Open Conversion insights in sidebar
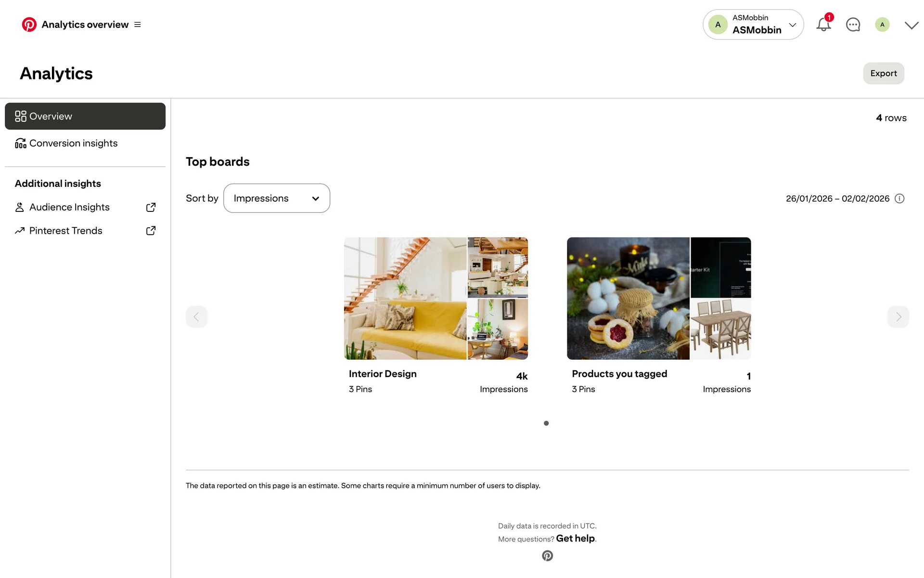The image size is (924, 578). coord(73,143)
